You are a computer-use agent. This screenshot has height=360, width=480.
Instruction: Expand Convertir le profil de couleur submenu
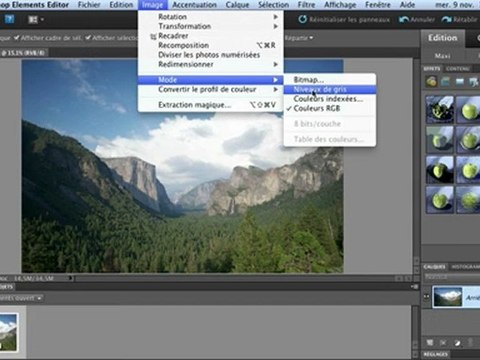click(x=210, y=89)
